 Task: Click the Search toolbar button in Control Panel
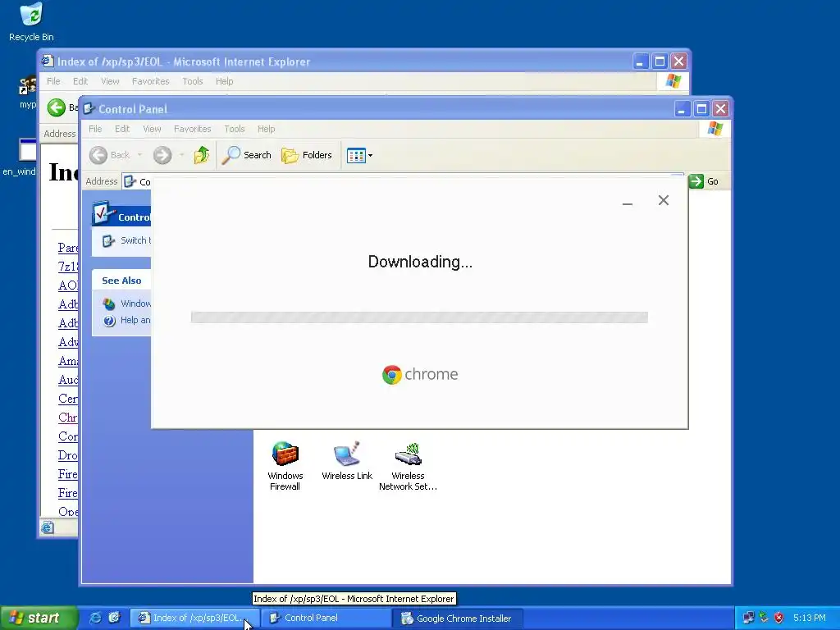pyautogui.click(x=247, y=155)
